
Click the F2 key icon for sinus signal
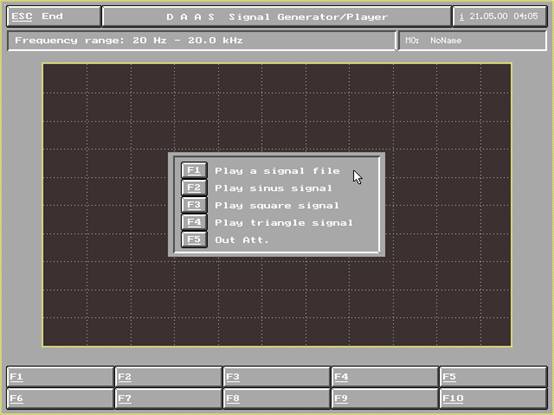194,188
